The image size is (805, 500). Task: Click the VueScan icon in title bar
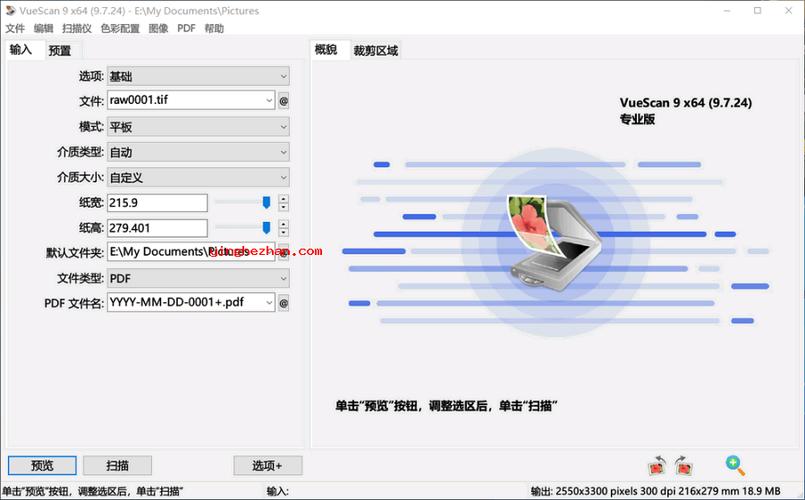[x=10, y=10]
